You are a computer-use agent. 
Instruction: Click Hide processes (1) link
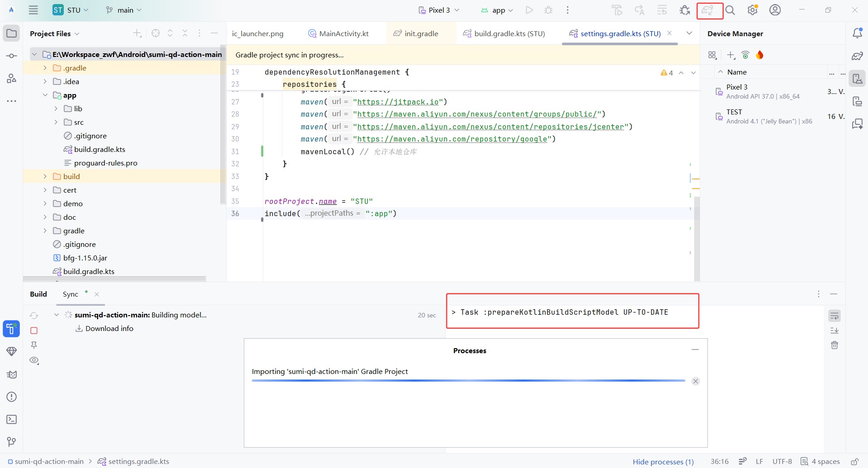pyautogui.click(x=663, y=462)
